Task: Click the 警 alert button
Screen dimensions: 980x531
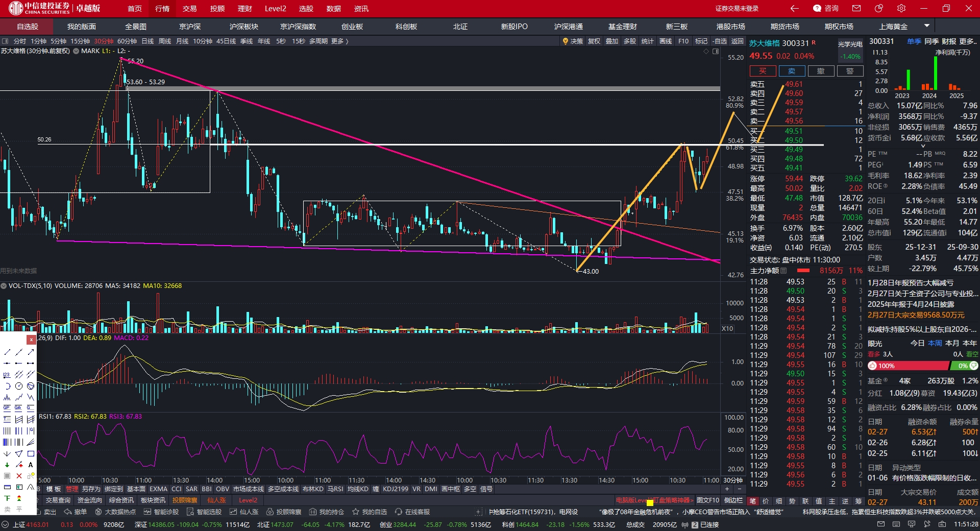Action: (x=850, y=71)
